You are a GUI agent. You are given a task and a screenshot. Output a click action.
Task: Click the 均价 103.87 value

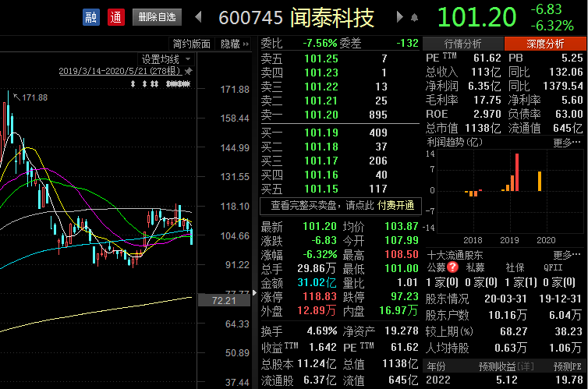click(402, 226)
